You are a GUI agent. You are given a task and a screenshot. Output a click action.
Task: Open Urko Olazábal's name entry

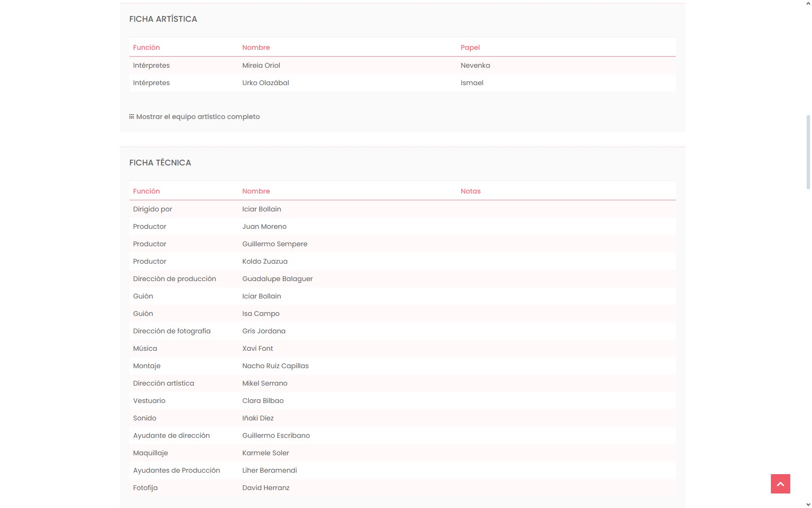(x=265, y=83)
